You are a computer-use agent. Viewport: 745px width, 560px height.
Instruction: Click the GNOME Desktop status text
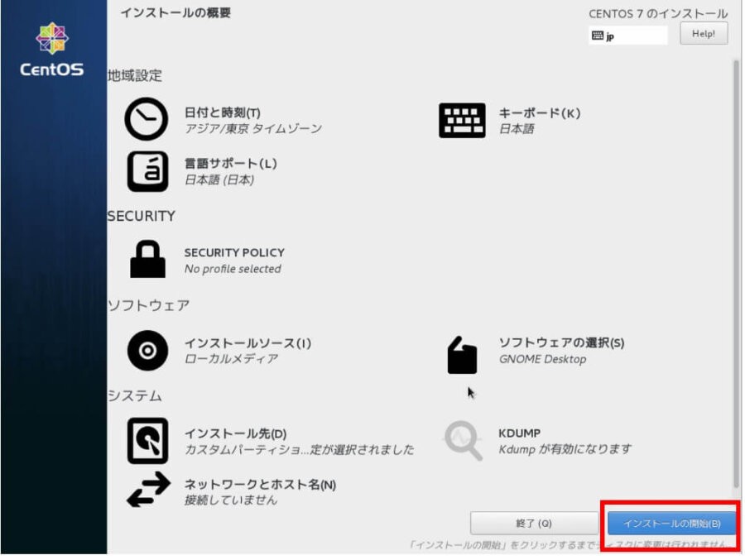(x=542, y=359)
